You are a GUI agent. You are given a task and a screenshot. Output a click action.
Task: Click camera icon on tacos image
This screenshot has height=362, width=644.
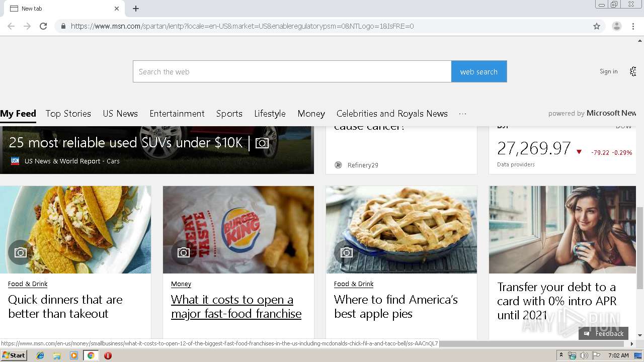[x=21, y=252]
